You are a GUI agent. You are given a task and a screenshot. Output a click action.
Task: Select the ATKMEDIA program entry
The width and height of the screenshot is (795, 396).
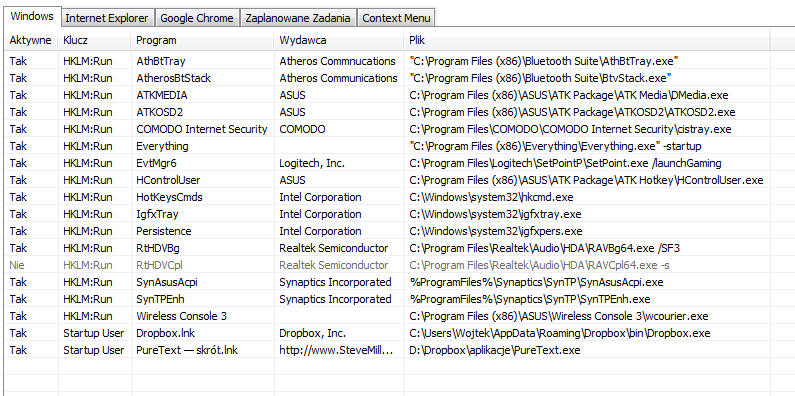coord(162,95)
